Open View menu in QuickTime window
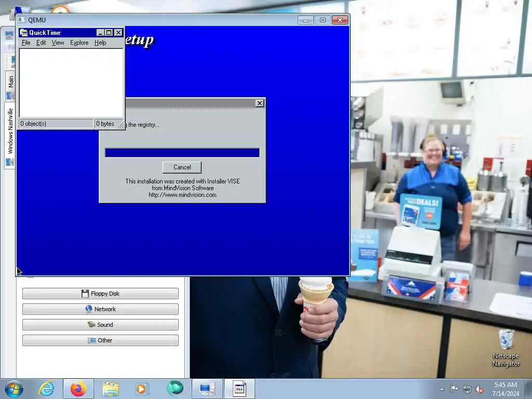 [58, 43]
